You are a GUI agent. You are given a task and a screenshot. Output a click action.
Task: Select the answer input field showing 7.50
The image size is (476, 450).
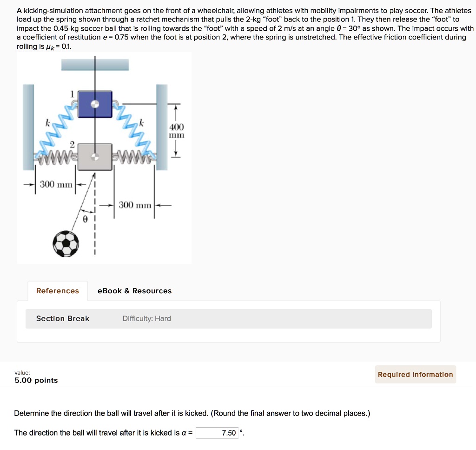tap(217, 433)
